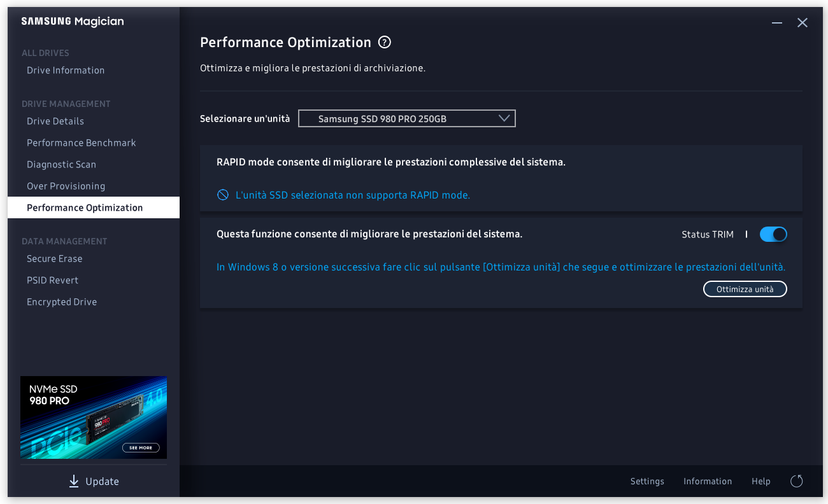Image resolution: width=828 pixels, height=504 pixels.
Task: Click the Update button in the sidebar
Action: coord(94,481)
